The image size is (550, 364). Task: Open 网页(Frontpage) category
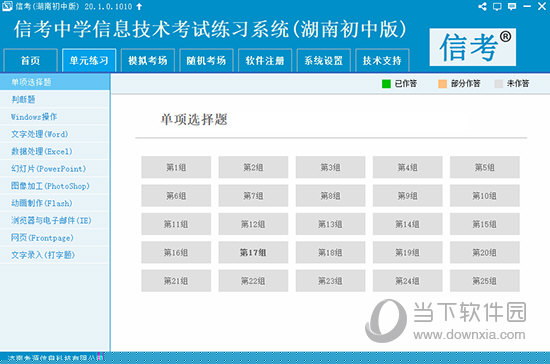(55, 237)
